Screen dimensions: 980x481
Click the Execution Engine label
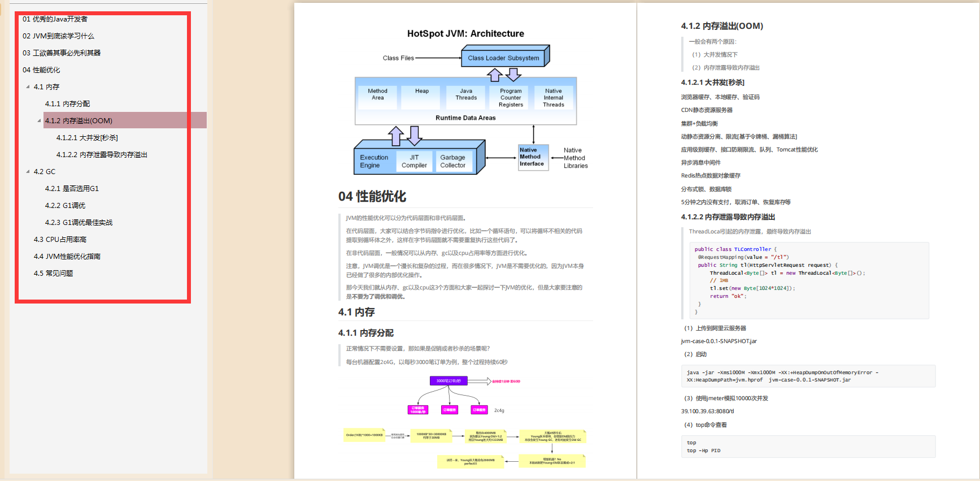tap(374, 161)
